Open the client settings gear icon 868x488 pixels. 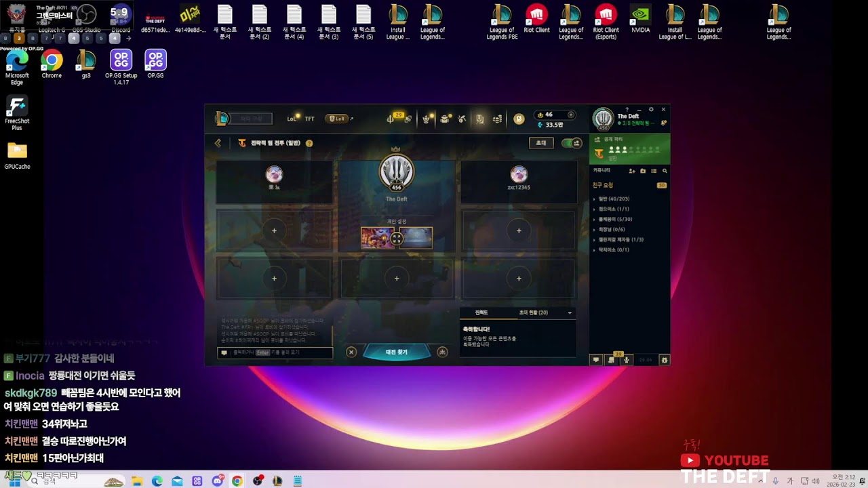pyautogui.click(x=651, y=109)
